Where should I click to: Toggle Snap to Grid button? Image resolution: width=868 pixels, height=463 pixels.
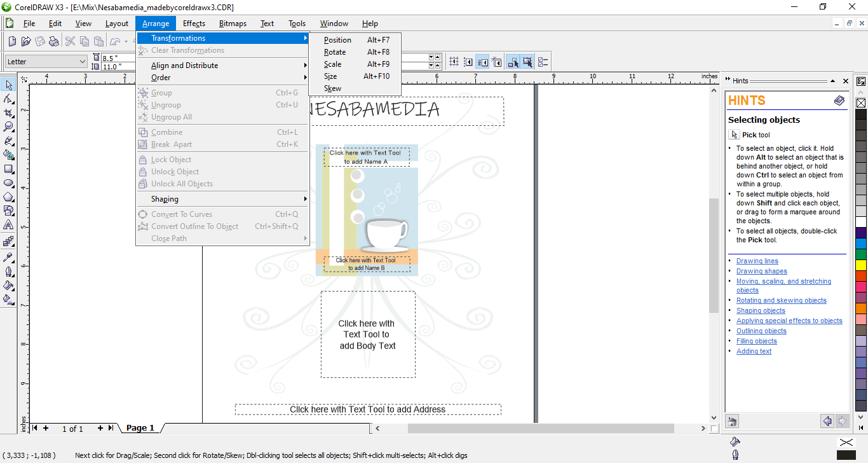[x=454, y=62]
